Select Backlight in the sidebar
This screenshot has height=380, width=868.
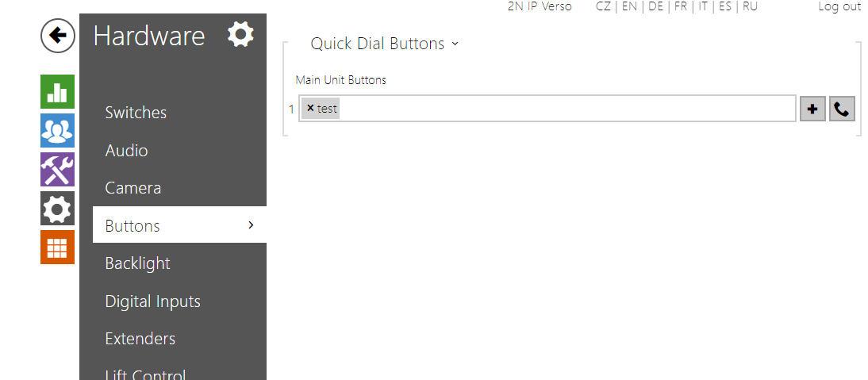click(137, 263)
